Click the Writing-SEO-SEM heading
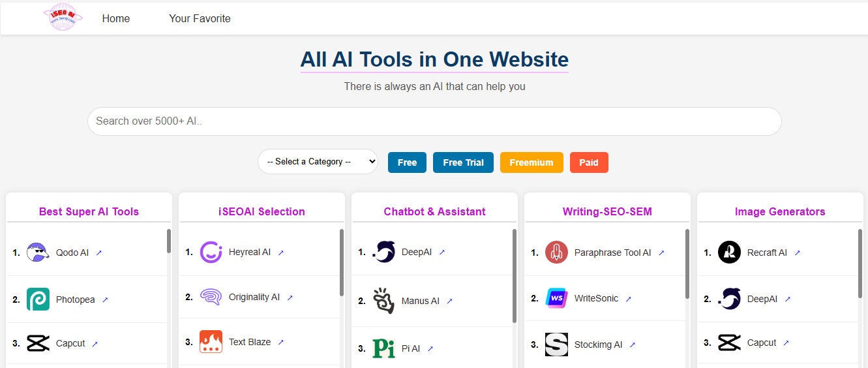 (607, 211)
